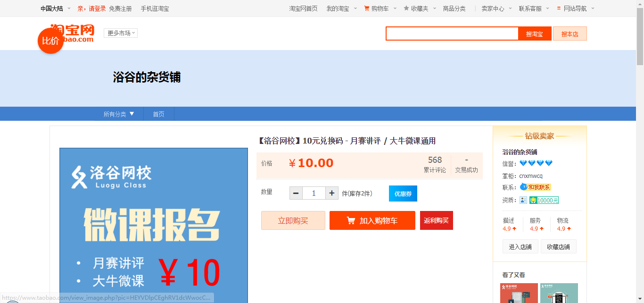Screen dimensions: 644x303
Task: Open the 比价 round orange badge
Action: click(50, 41)
